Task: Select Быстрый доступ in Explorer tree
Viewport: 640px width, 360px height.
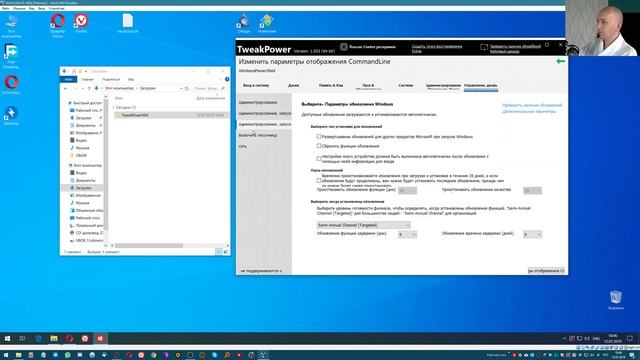Action: [85, 103]
